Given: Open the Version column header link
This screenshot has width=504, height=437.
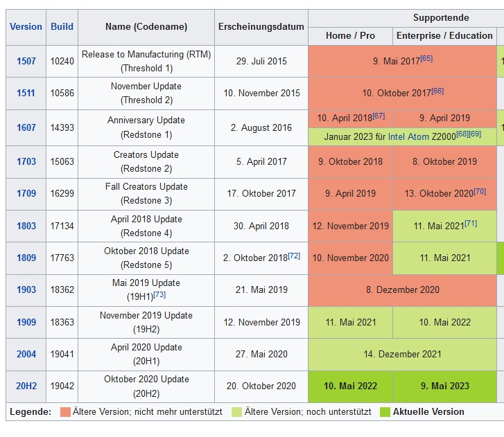Looking at the screenshot, I should tap(26, 26).
